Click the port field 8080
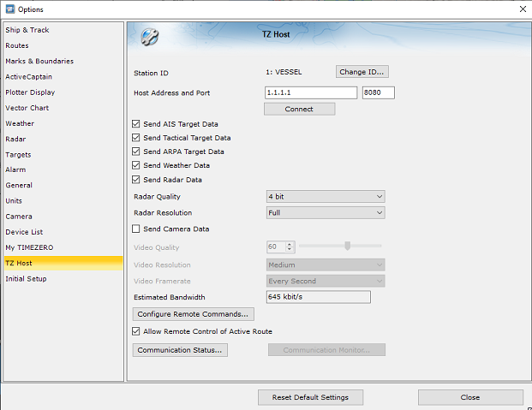Image resolution: width=532 pixels, height=410 pixels. [379, 92]
